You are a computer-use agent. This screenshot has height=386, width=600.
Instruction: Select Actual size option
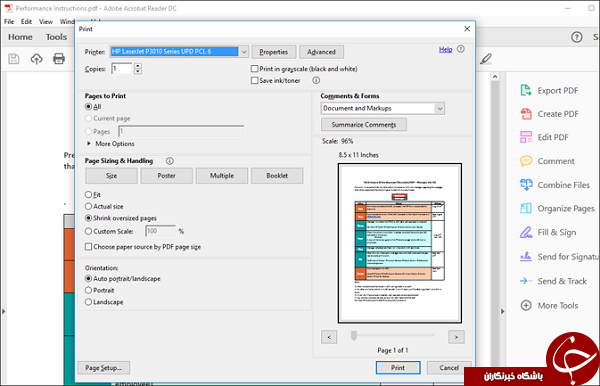pyautogui.click(x=88, y=207)
